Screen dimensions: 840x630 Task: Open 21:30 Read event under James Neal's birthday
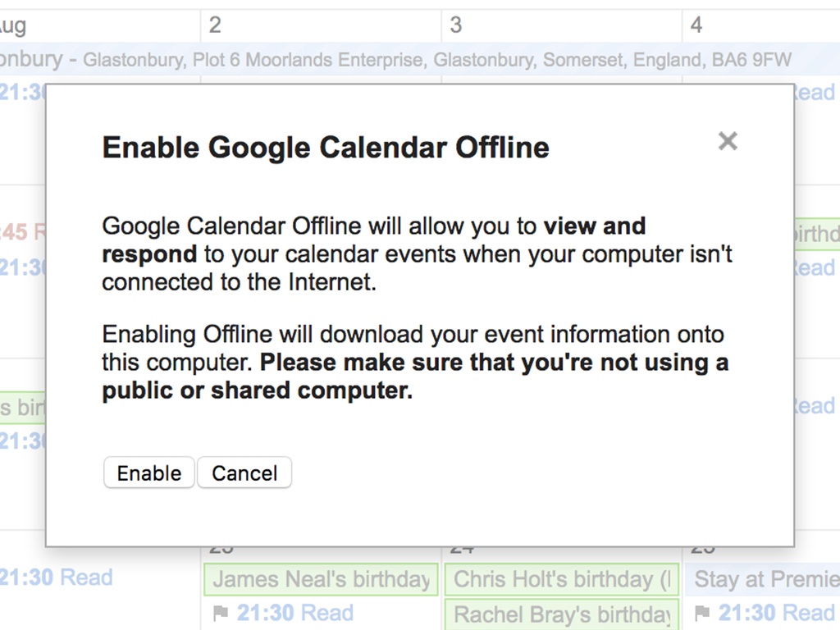tap(295, 613)
